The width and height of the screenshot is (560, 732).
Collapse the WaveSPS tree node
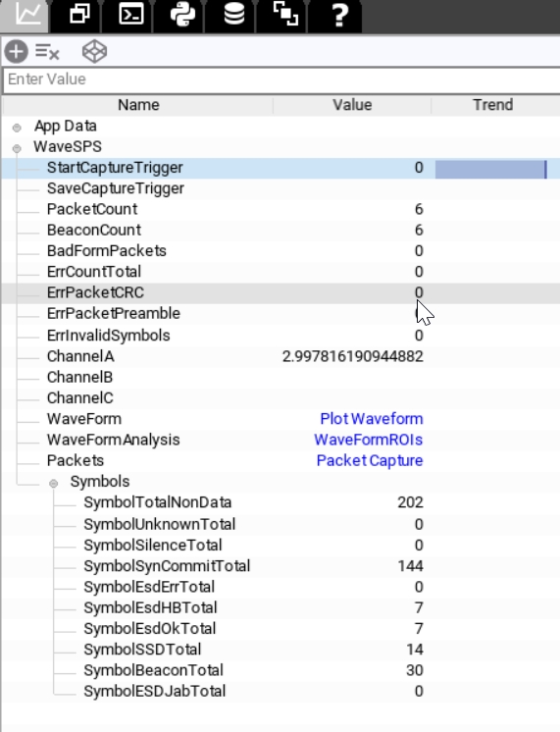(17, 148)
